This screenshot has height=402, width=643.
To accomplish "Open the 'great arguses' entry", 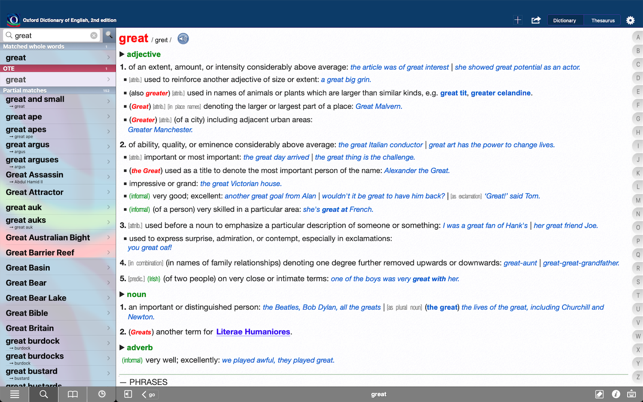I will 58,162.
